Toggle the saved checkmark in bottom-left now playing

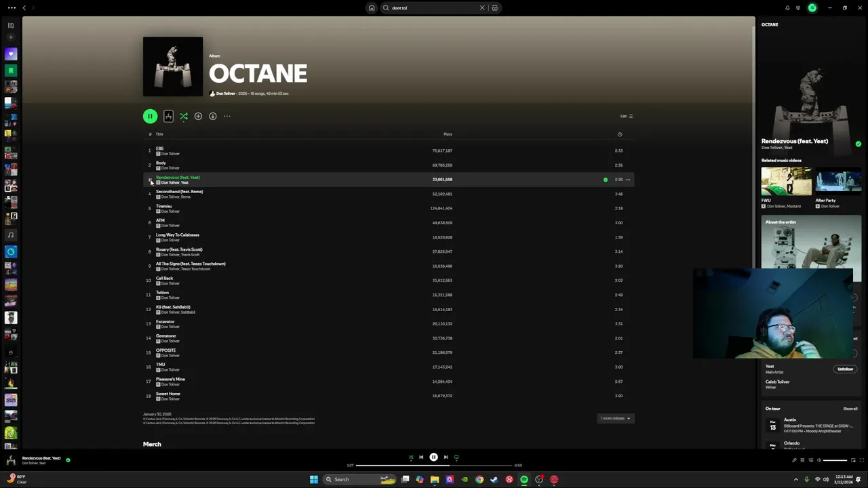(68, 460)
